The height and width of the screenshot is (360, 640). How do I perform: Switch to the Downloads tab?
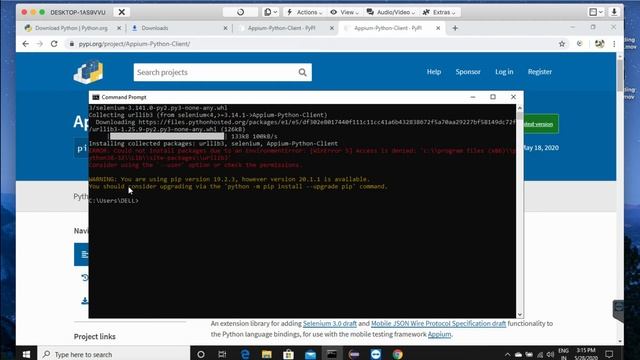pyautogui.click(x=155, y=28)
